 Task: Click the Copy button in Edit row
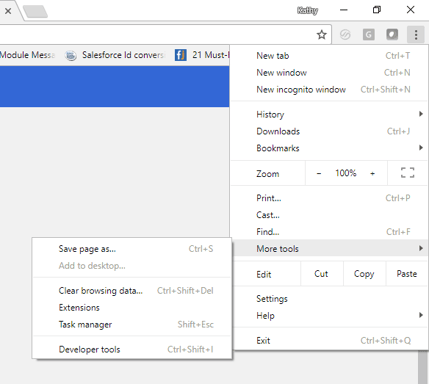pos(364,274)
